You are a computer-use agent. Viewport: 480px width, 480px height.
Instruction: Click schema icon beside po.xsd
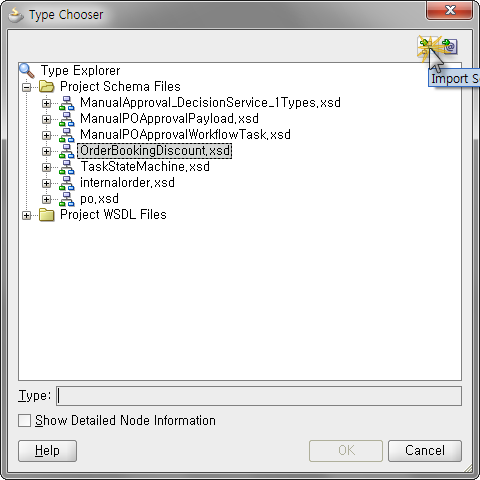pyautogui.click(x=67, y=199)
